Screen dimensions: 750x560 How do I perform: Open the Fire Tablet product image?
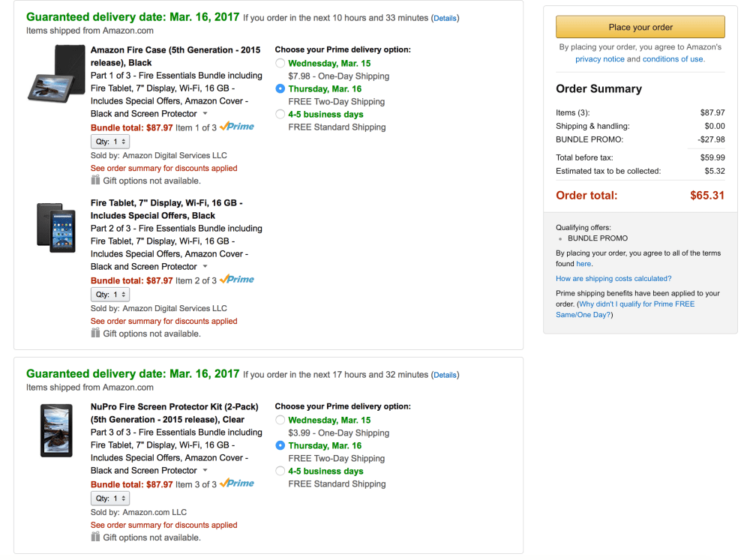tap(55, 224)
